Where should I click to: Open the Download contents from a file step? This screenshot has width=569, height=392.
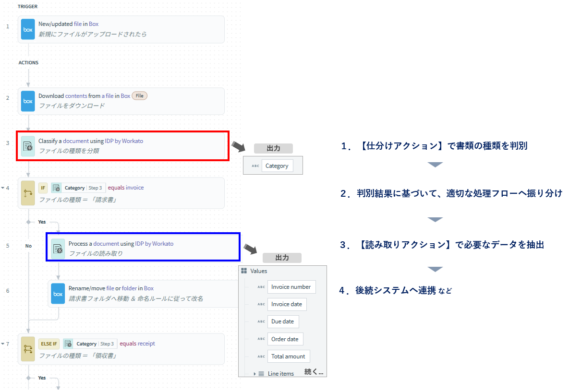coord(121,101)
